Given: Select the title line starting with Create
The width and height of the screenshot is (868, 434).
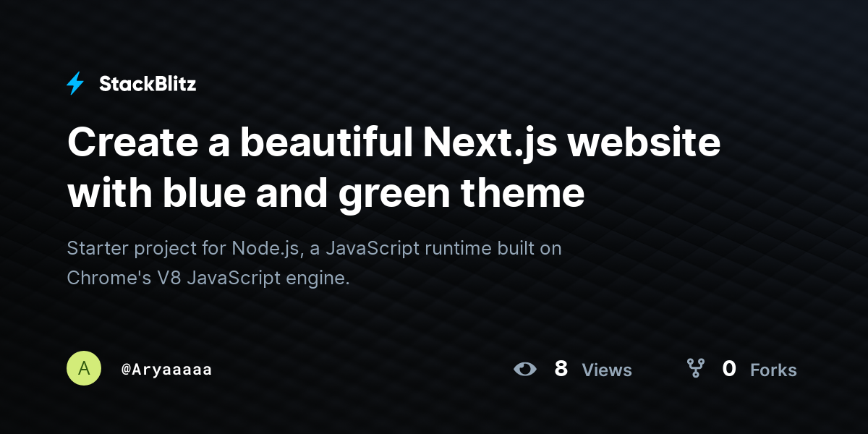Looking at the screenshot, I should pos(393,142).
